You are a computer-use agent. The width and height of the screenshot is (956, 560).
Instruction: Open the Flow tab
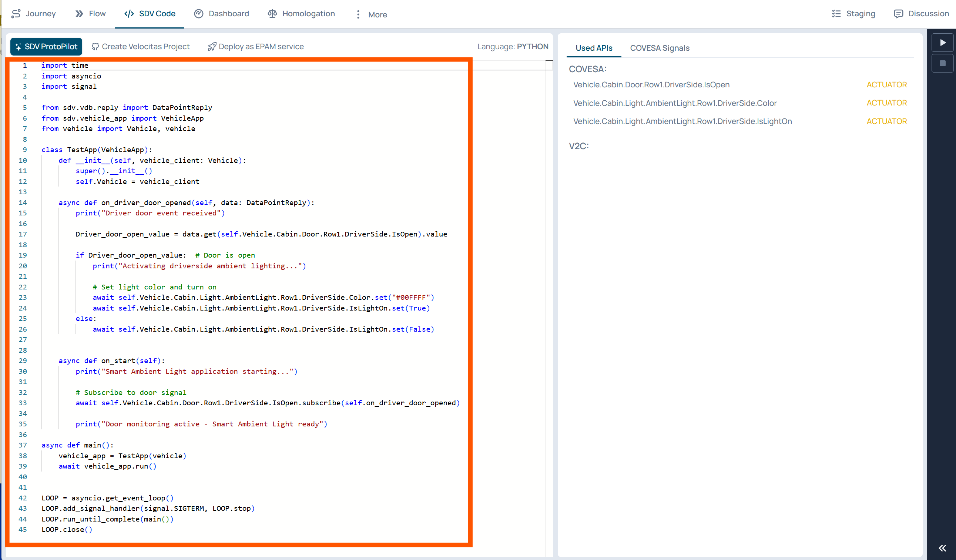(90, 14)
